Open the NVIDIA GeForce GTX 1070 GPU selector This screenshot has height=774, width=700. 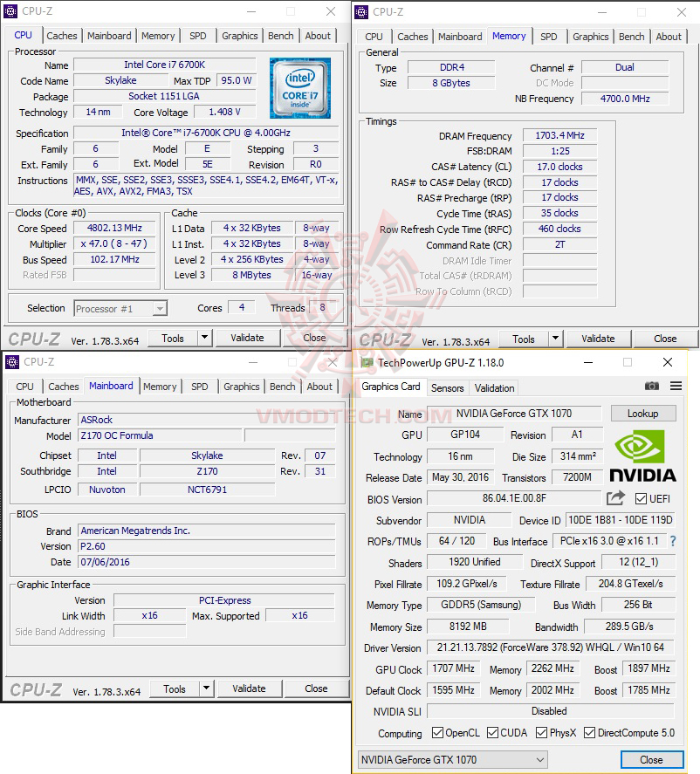click(453, 760)
